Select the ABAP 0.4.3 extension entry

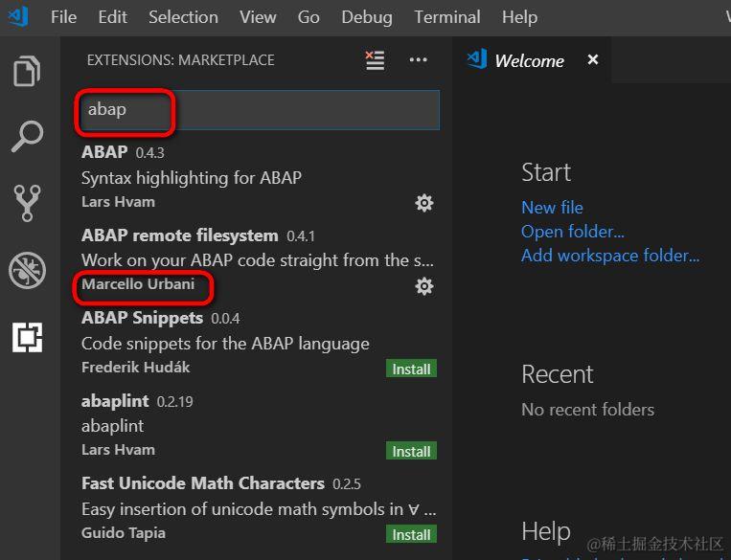(x=259, y=177)
